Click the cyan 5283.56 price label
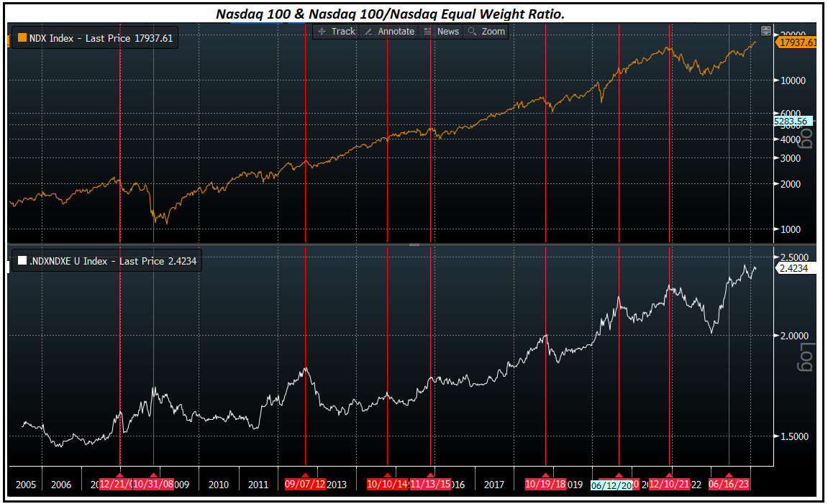This screenshot has height=504, width=828. tap(793, 122)
